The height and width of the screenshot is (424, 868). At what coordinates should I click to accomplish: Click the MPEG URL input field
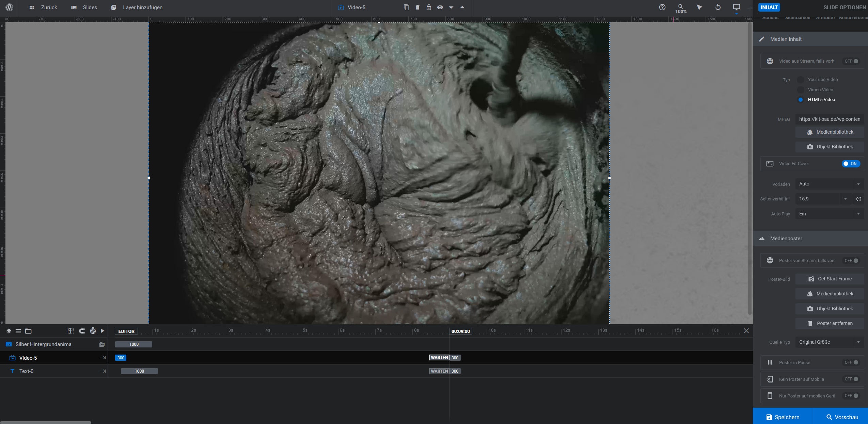[830, 119]
